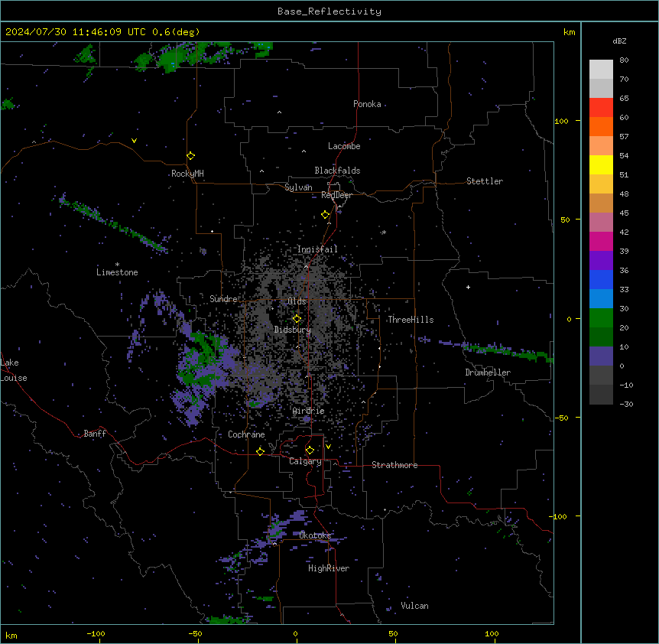Click the Sylvan map label
The height and width of the screenshot is (644, 659).
pos(298,187)
